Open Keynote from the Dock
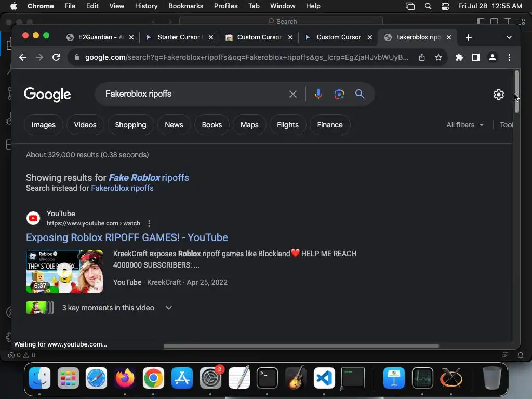Viewport: 532px width, 399px height. [x=394, y=378]
